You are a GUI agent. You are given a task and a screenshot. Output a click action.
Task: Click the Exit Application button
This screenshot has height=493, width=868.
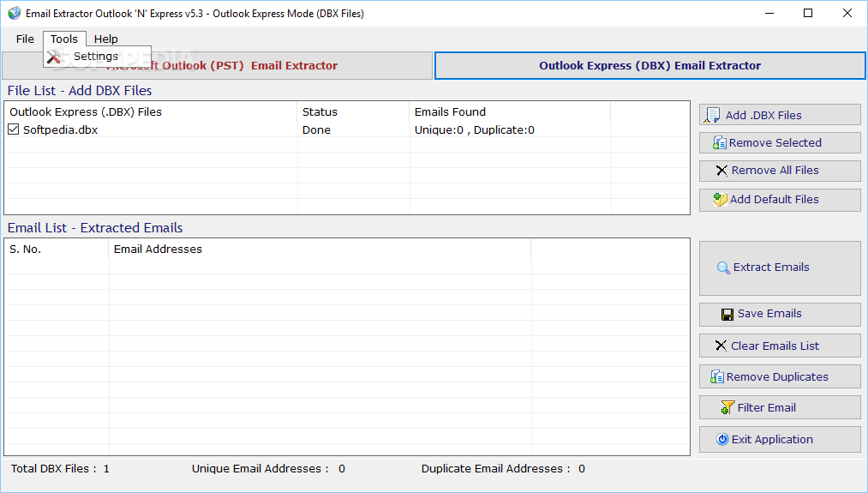780,439
